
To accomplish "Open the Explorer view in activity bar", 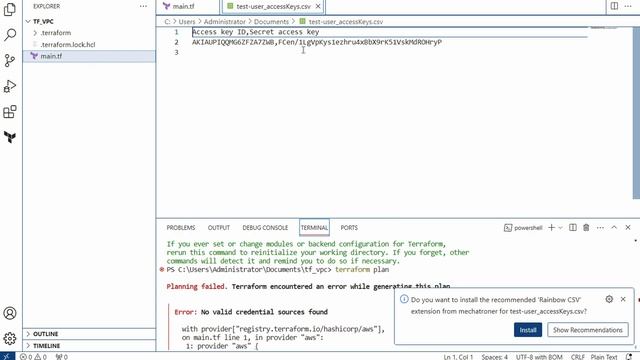I will [10, 9].
